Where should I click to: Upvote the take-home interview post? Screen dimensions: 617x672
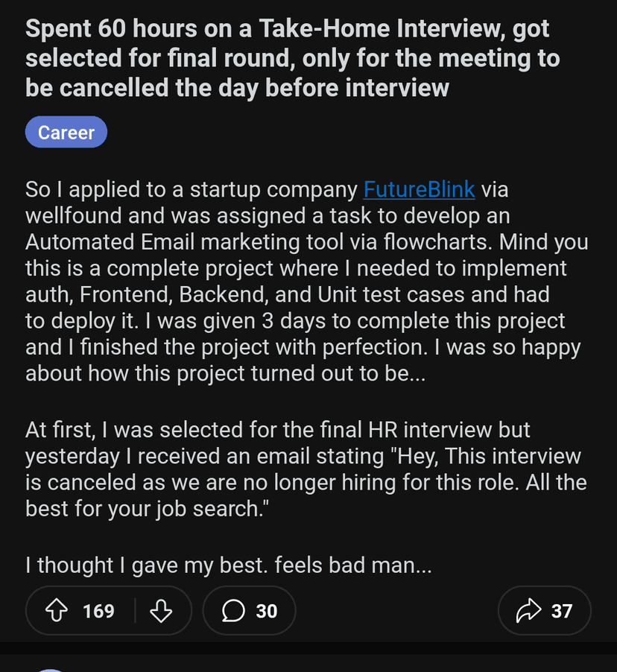point(57,611)
